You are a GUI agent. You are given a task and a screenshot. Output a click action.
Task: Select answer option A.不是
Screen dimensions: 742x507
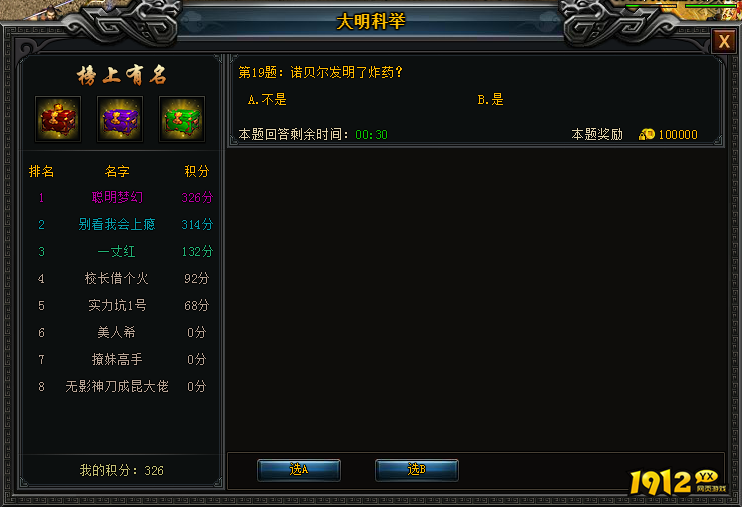click(267, 100)
